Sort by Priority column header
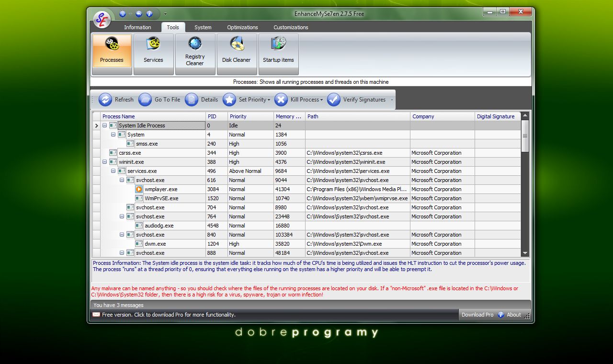The width and height of the screenshot is (613, 364). pos(250,116)
